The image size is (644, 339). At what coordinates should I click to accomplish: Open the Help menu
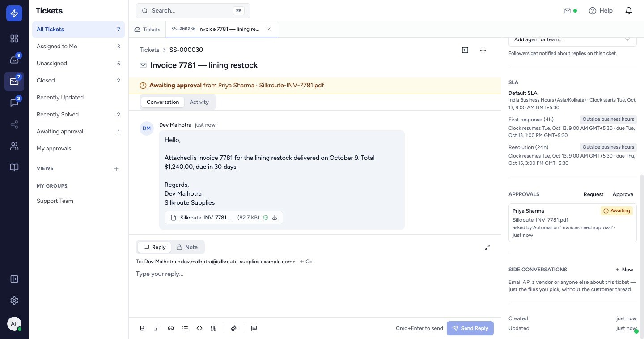pyautogui.click(x=601, y=11)
